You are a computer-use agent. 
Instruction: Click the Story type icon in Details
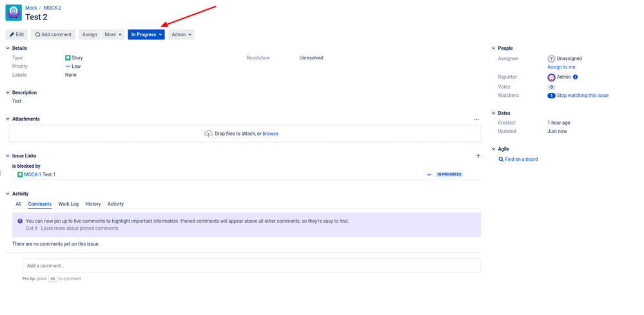pyautogui.click(x=68, y=58)
